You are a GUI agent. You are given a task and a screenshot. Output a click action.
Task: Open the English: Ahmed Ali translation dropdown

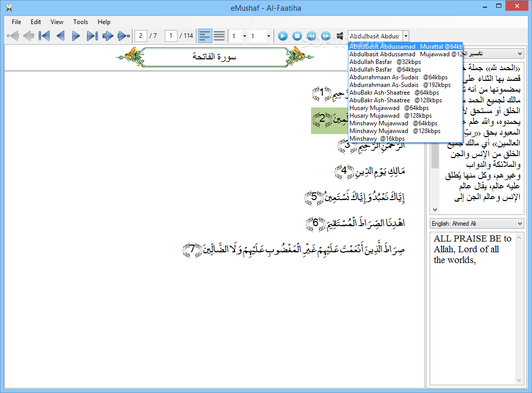coord(477,224)
